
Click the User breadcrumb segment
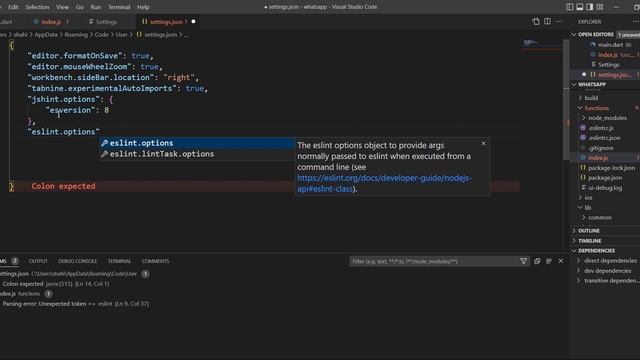(121, 35)
